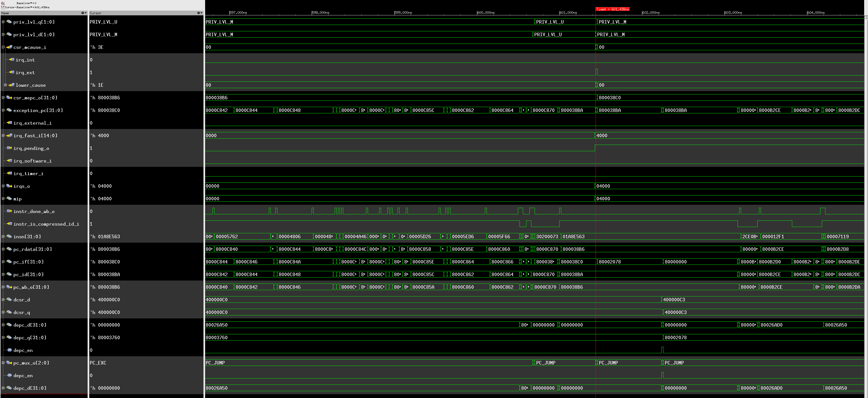Open the Baseline dropdown arrow
Screen dimensions: 868x398
[x=31, y=3]
